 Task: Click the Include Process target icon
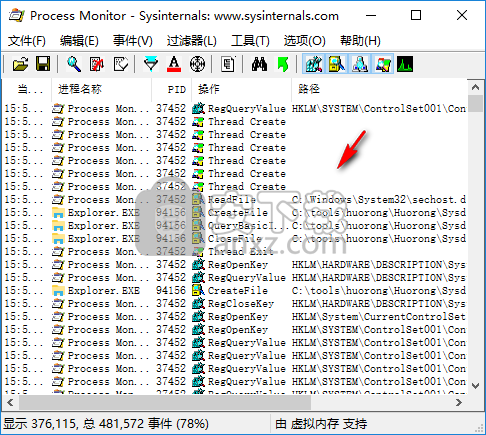coord(197,64)
